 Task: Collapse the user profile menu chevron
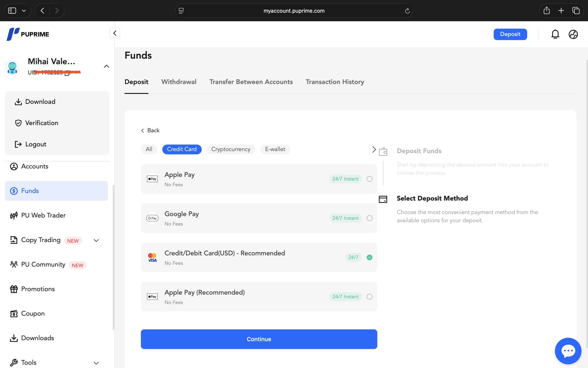[x=106, y=66]
